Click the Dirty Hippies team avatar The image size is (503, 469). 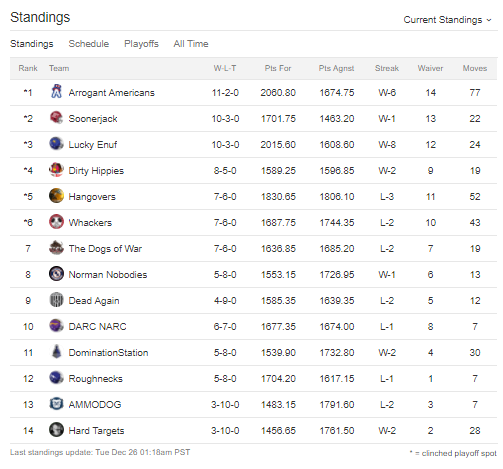(56, 170)
